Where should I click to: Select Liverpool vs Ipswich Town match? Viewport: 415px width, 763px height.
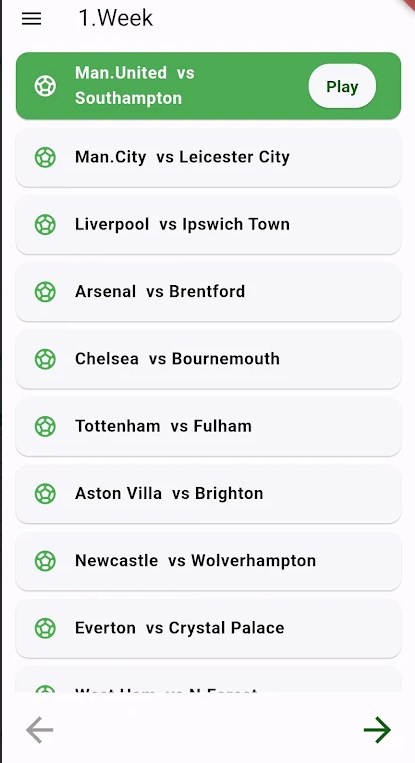pyautogui.click(x=208, y=225)
